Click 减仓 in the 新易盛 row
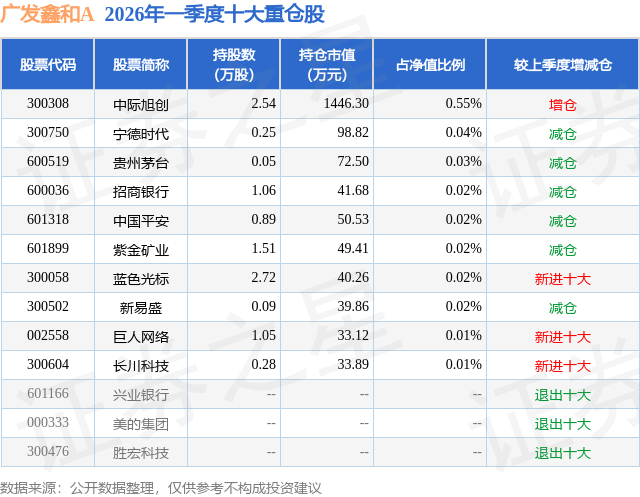 pyautogui.click(x=563, y=308)
